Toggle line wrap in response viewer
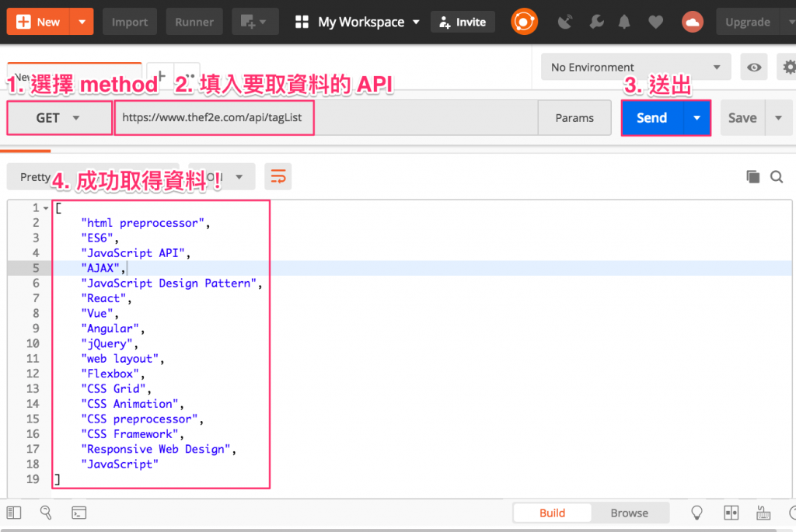 (x=278, y=176)
